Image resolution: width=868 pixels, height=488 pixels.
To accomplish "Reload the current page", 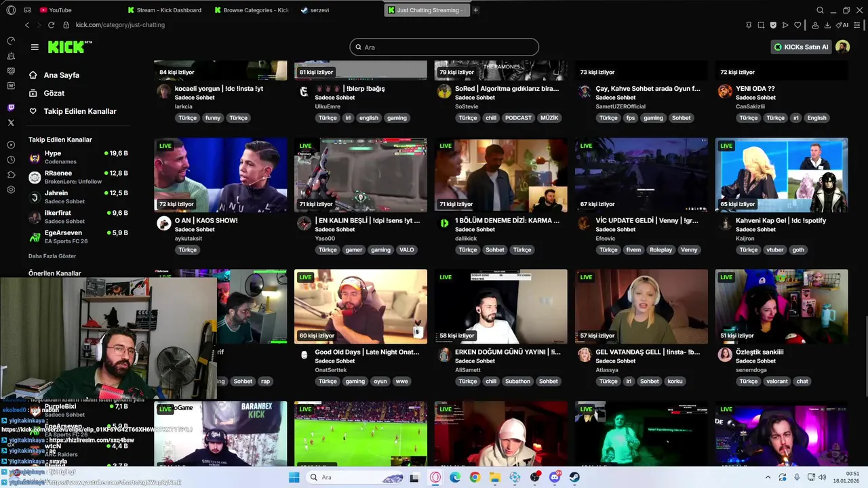I will [52, 25].
